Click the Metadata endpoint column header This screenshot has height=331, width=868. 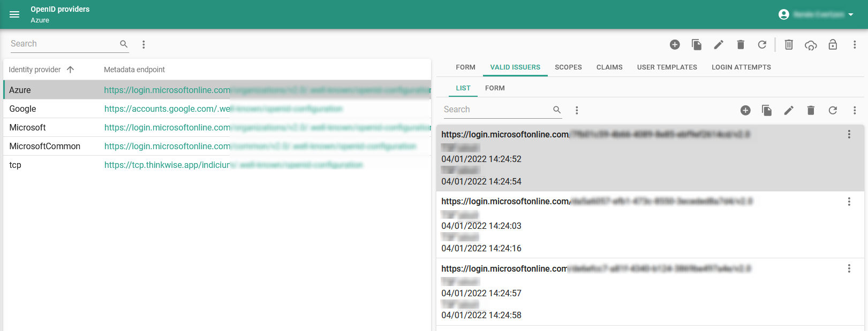(134, 70)
